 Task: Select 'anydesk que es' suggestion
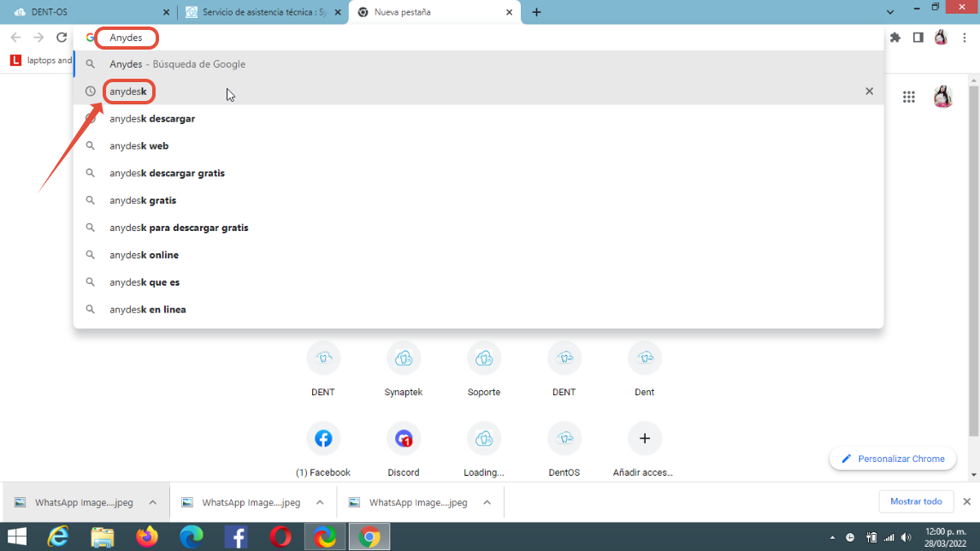(479, 282)
